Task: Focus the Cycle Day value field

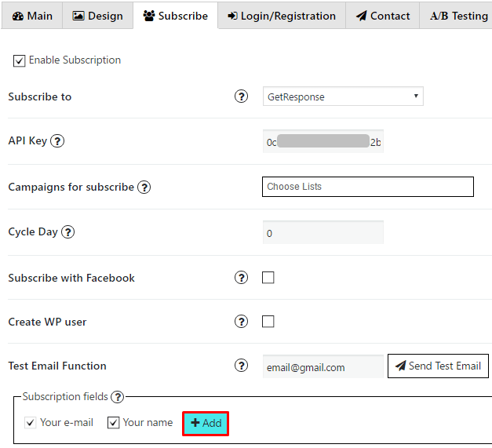Action: (x=323, y=232)
